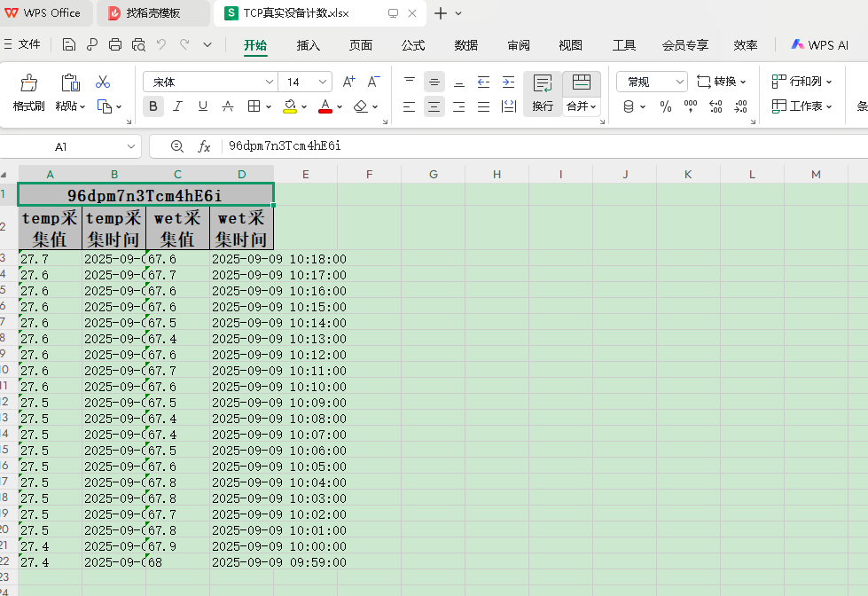Toggle wrap text (换行) button
This screenshot has width=868, height=596.
[x=543, y=92]
